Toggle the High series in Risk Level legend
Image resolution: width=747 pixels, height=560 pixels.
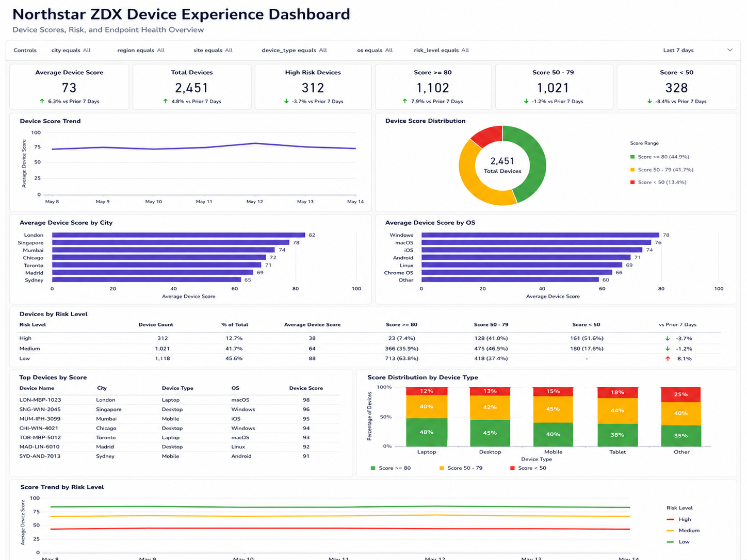pos(678,519)
